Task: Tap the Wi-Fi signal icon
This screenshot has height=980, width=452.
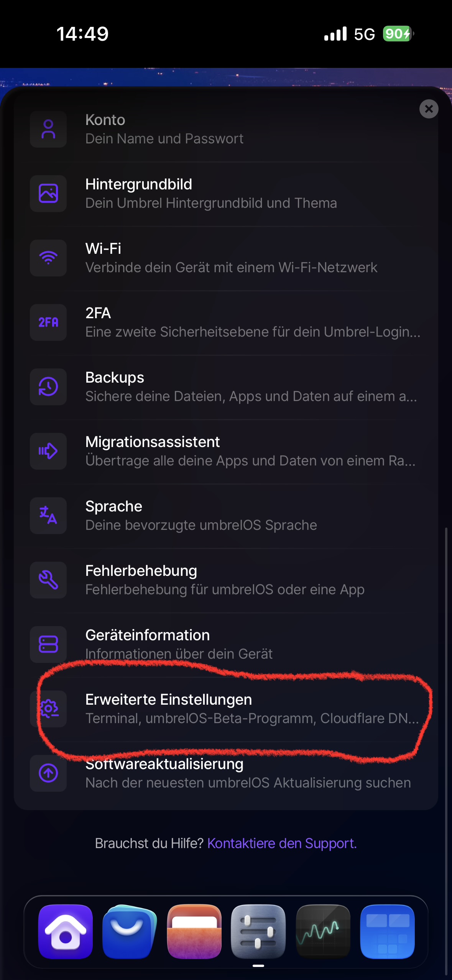Action: pos(48,258)
